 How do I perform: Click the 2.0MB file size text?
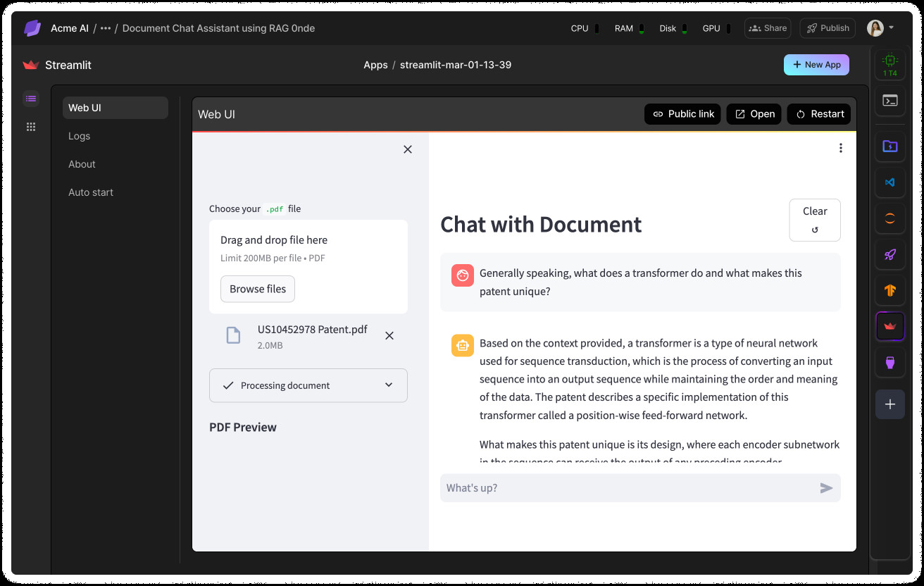pos(270,346)
